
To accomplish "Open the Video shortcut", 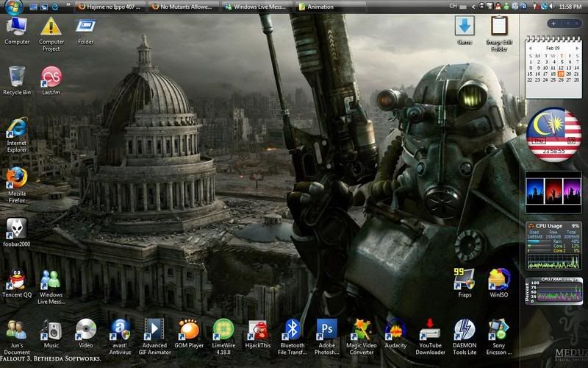I will pos(85,333).
